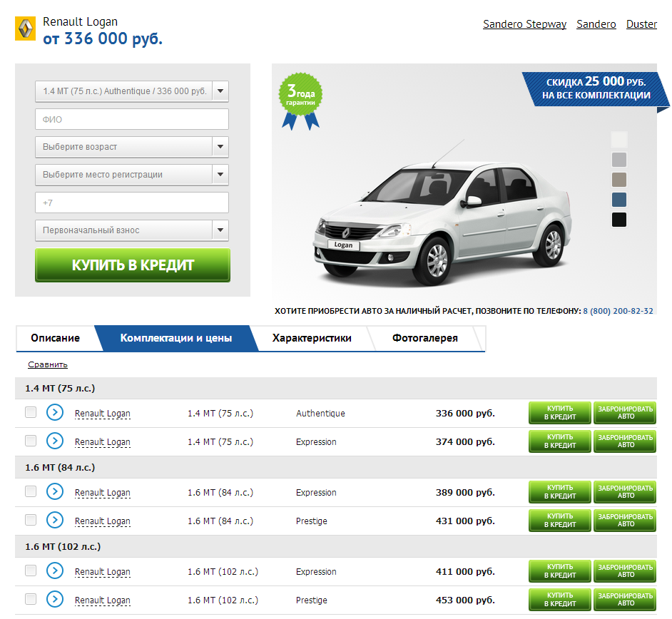Tick compare checkbox for 453 000 руб. Logan

pos(31,599)
